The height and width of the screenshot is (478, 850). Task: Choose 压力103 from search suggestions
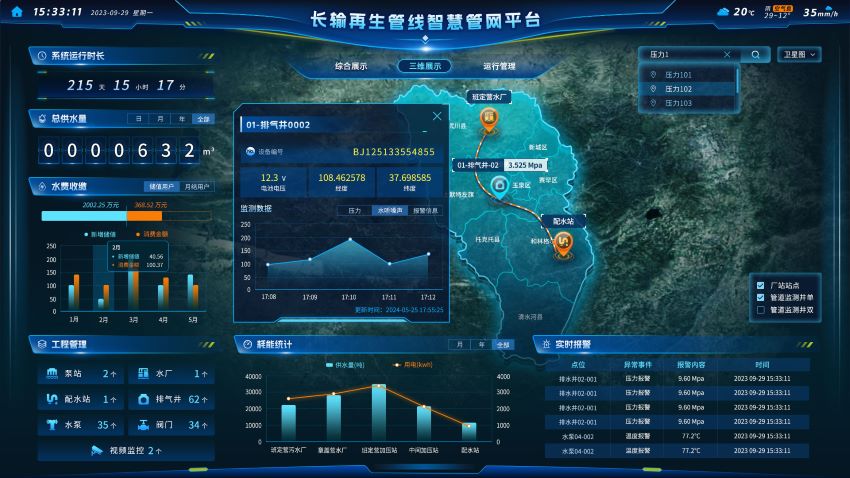click(x=687, y=103)
